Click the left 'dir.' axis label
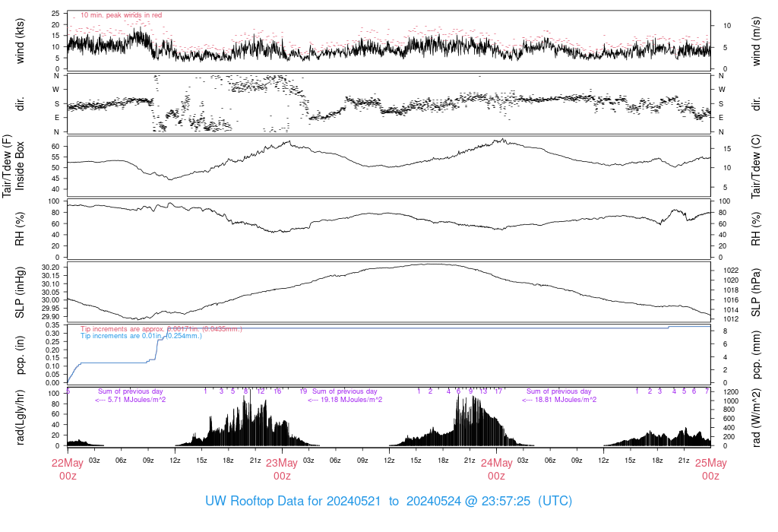 [20, 104]
